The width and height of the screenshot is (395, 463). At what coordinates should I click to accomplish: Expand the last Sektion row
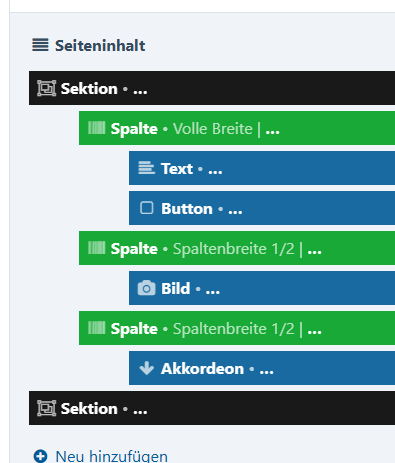pyautogui.click(x=212, y=408)
